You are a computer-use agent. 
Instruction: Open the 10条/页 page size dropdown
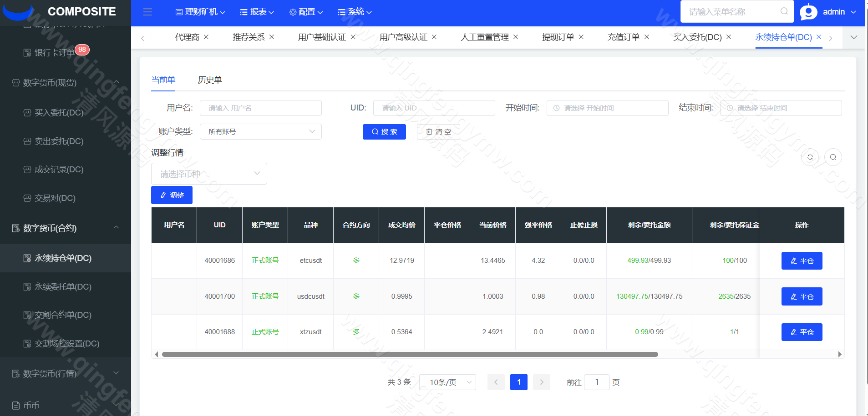447,382
